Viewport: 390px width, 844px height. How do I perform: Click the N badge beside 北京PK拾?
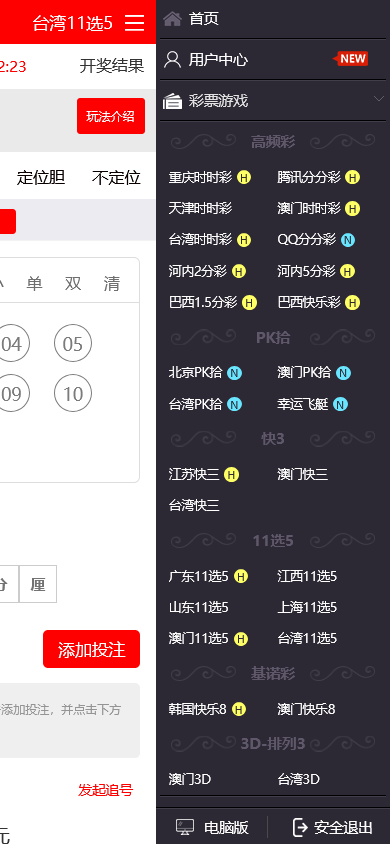click(234, 372)
